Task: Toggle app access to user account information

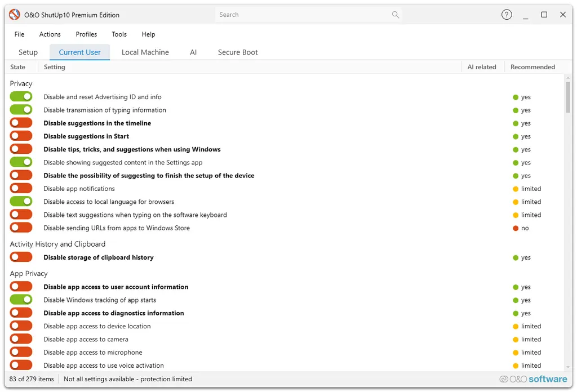Action: point(21,287)
